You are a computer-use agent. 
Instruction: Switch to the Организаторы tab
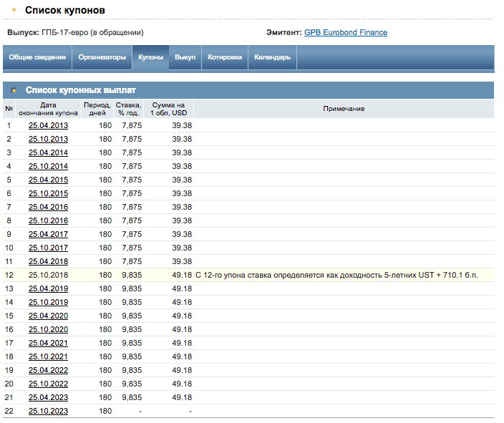(x=102, y=57)
